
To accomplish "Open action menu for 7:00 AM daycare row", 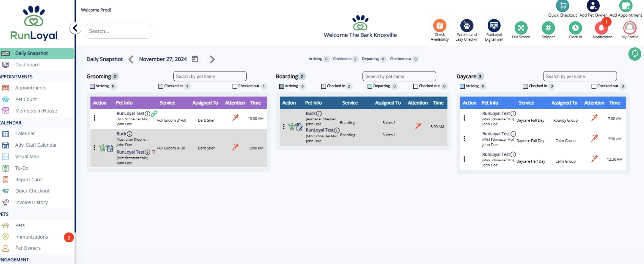I will click(x=464, y=118).
